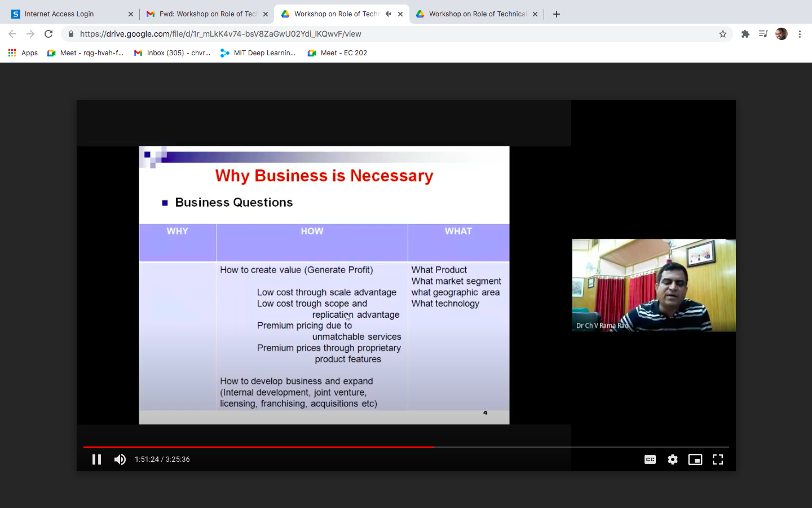Open a new browser tab
This screenshot has height=508, width=812.
coord(557,14)
